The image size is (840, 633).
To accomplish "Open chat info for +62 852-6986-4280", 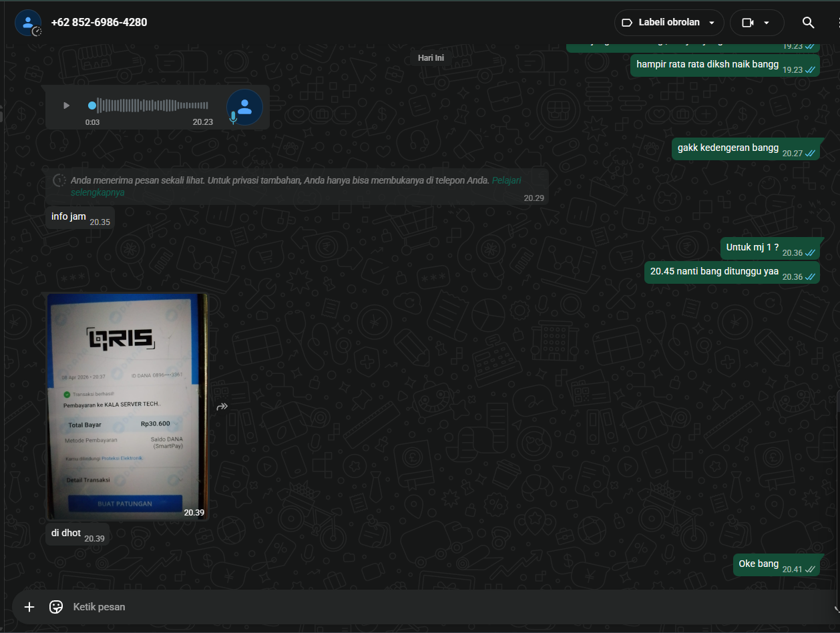I will [x=99, y=23].
